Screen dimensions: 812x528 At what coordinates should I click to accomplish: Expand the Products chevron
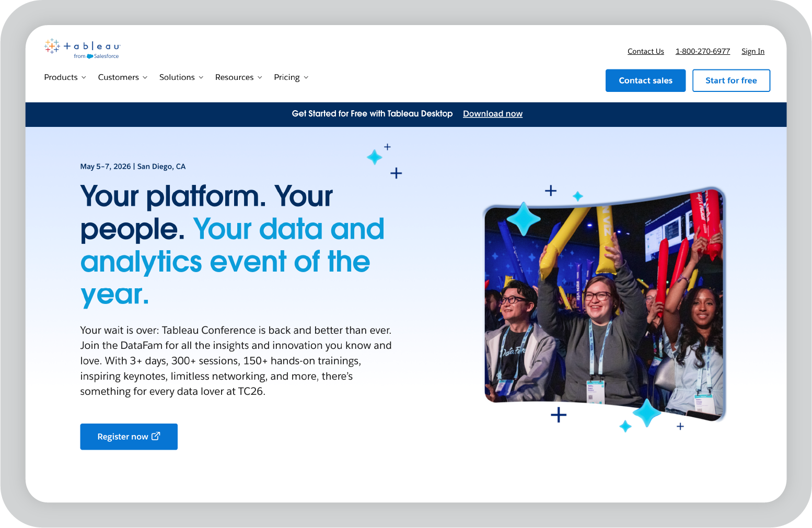pos(84,78)
